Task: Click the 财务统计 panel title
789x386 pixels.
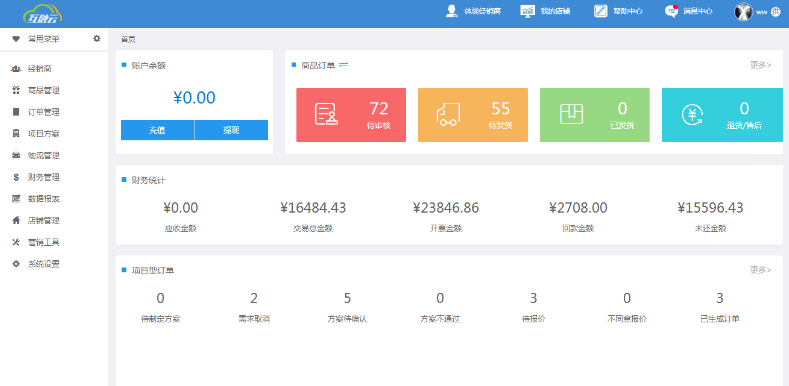Action: coord(148,180)
